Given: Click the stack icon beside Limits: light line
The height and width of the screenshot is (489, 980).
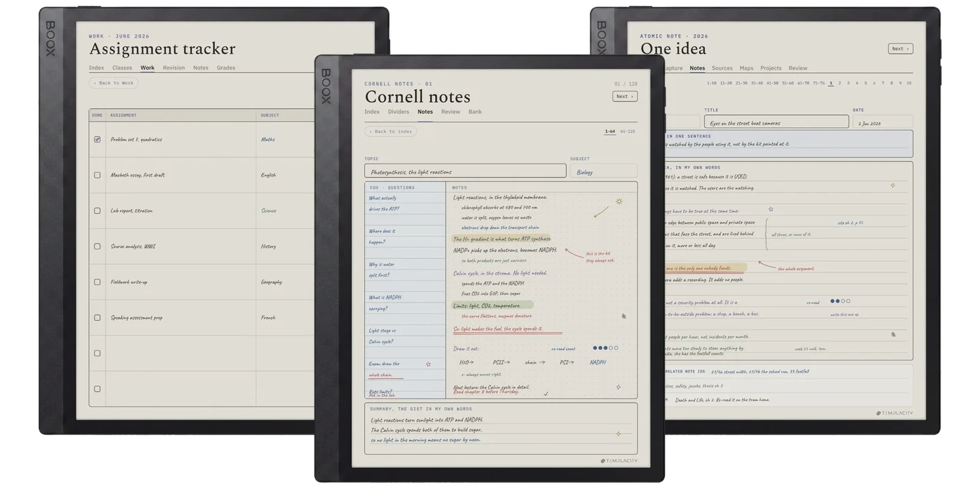Looking at the screenshot, I should [623, 316].
